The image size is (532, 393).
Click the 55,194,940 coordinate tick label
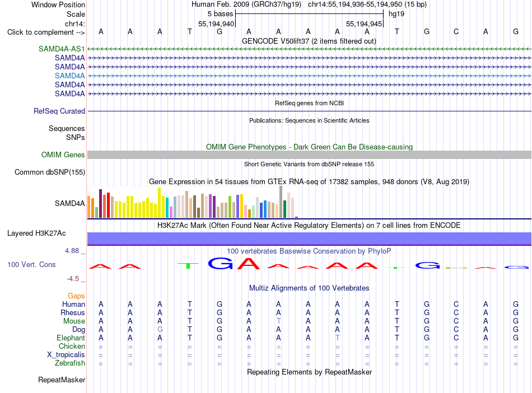coord(216,24)
